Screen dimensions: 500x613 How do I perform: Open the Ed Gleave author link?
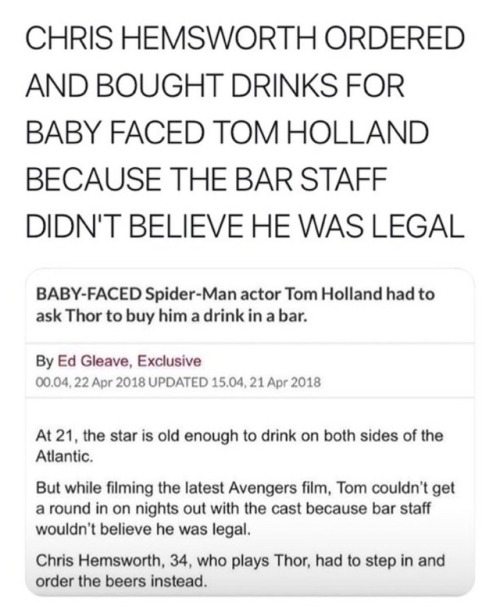(95, 361)
